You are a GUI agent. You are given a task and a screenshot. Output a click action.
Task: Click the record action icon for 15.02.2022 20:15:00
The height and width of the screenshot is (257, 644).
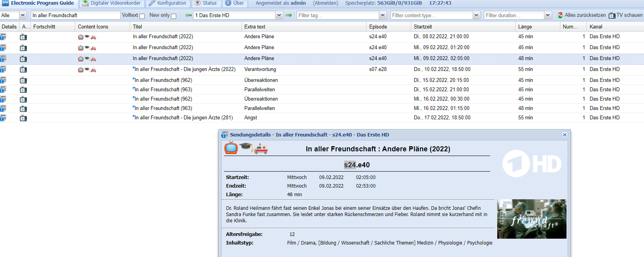tap(23, 81)
